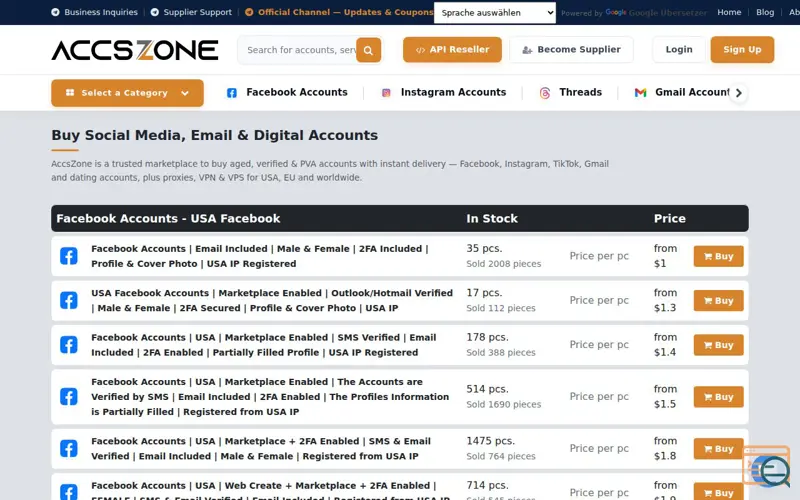Open listing 'Web Create + Marketplace + 2FA Enabled'
The height and width of the screenshot is (500, 800).
[x=270, y=491]
